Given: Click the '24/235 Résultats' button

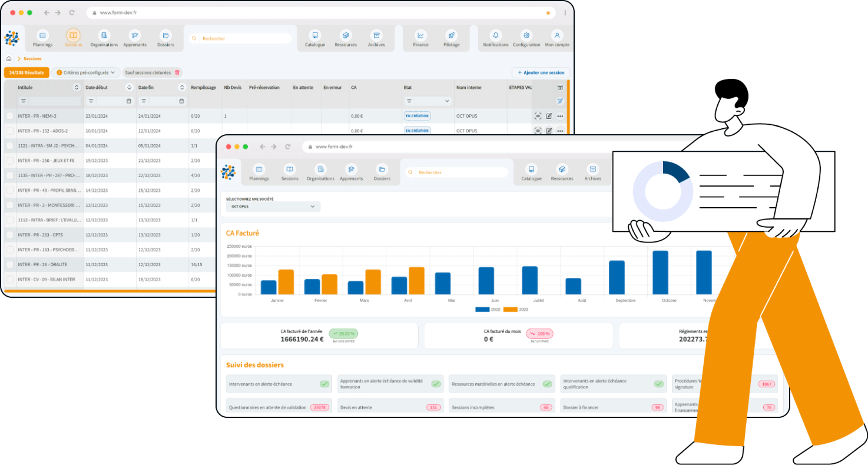Looking at the screenshot, I should (26, 72).
